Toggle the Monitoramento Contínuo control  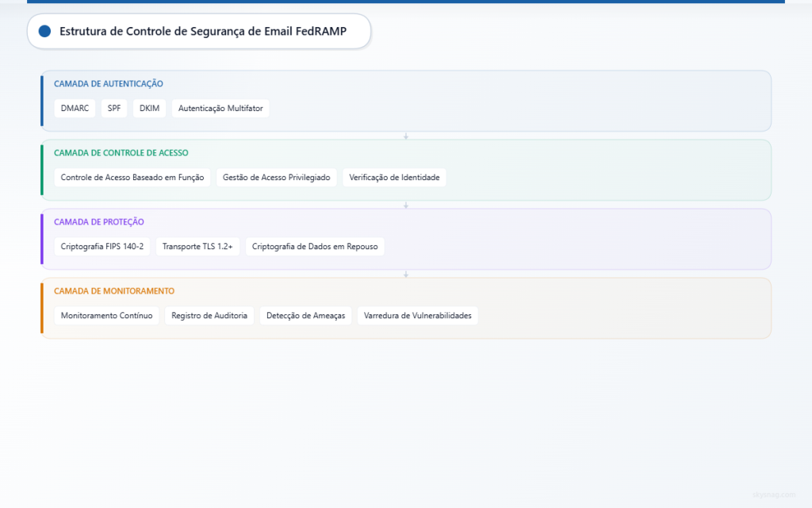[x=106, y=315]
